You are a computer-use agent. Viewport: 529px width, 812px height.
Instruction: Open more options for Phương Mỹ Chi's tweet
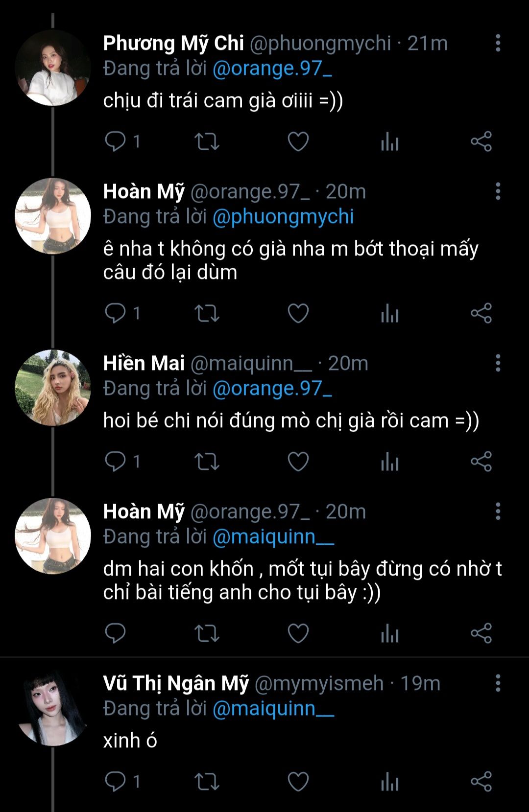(x=498, y=43)
